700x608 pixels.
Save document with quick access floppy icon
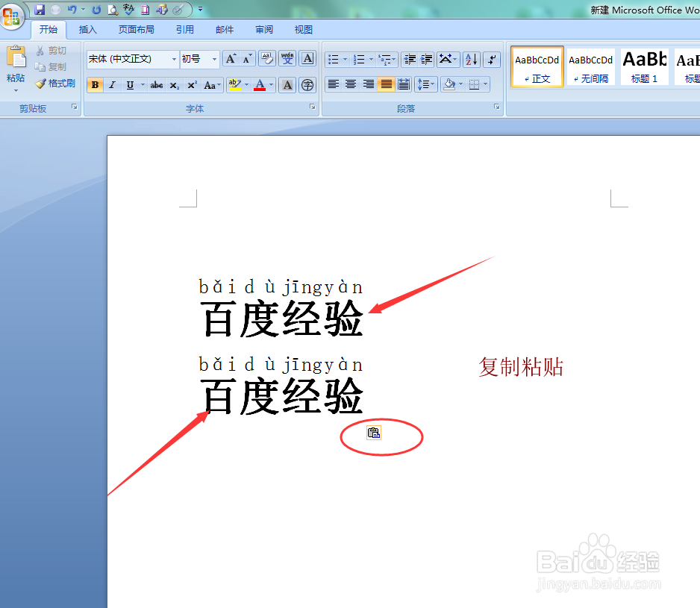pyautogui.click(x=40, y=10)
